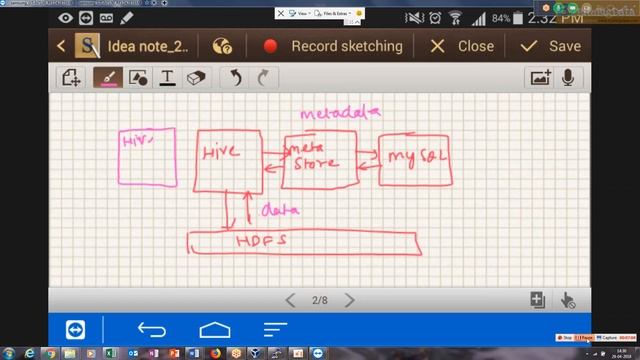
Task: Click the green microphone meeting icon
Action: (559, 8)
